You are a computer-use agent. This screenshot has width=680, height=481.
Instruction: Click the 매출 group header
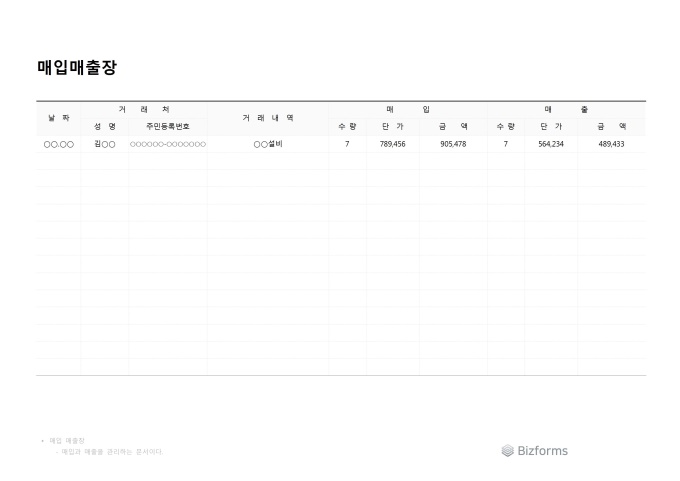(566, 109)
